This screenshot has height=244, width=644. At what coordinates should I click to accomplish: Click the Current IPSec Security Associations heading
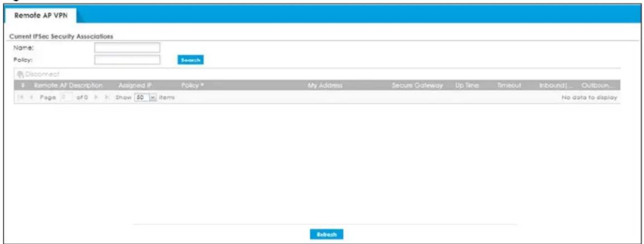coord(61,36)
